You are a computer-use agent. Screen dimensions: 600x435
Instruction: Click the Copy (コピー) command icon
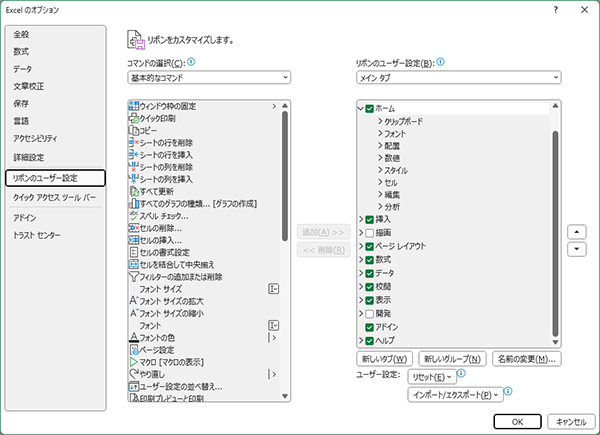coord(134,130)
